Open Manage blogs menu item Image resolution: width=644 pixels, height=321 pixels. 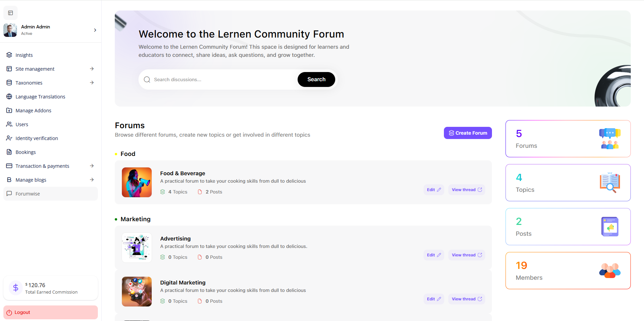pos(30,180)
